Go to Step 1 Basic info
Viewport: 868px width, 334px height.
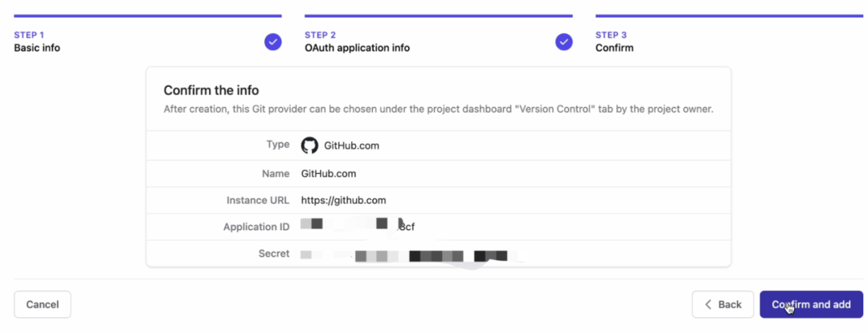[x=37, y=47]
